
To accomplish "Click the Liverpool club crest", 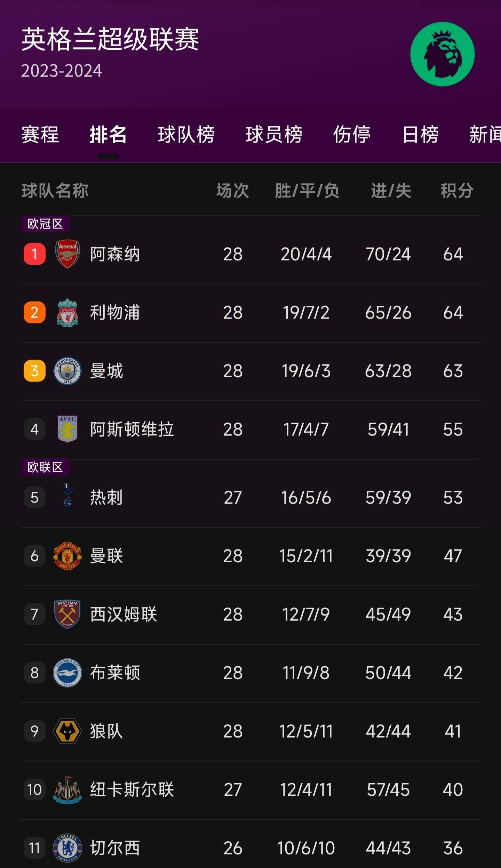I will click(67, 312).
